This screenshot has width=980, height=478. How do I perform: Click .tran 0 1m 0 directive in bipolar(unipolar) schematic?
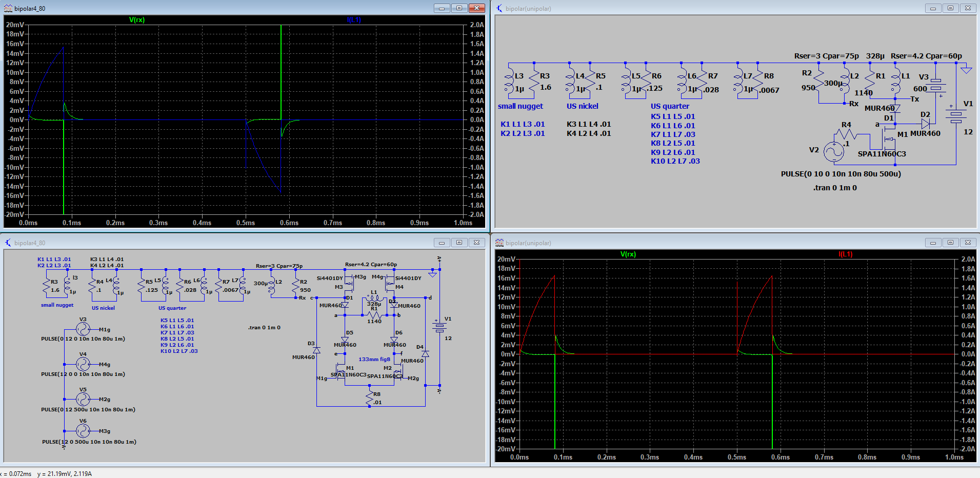(834, 188)
